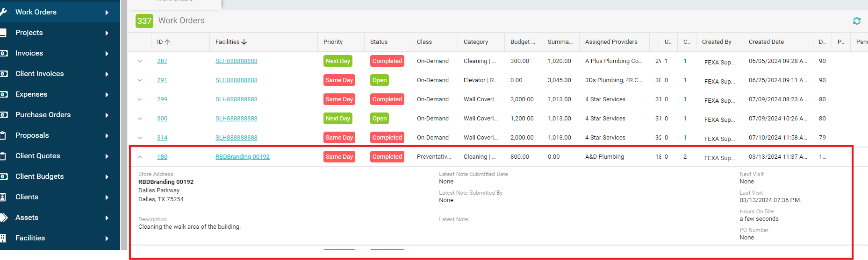Open the Purchase Orders sidebar menu
This screenshot has width=868, height=260.
click(x=43, y=115)
